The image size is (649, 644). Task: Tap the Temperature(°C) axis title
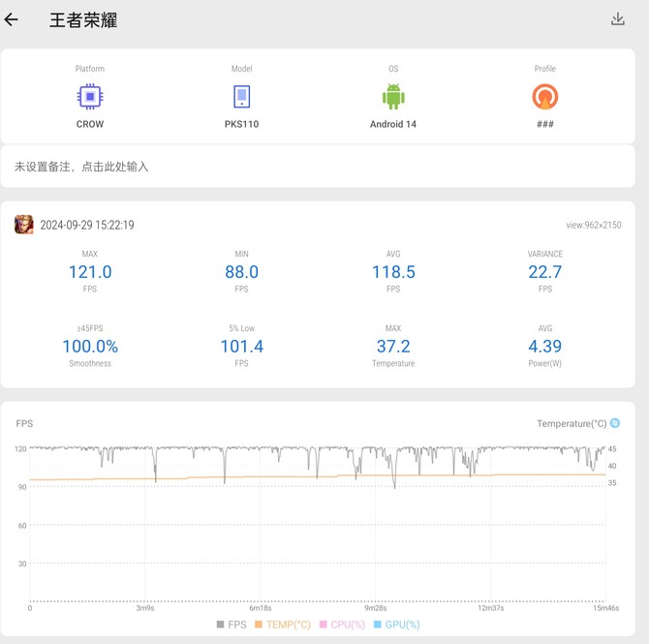572,423
